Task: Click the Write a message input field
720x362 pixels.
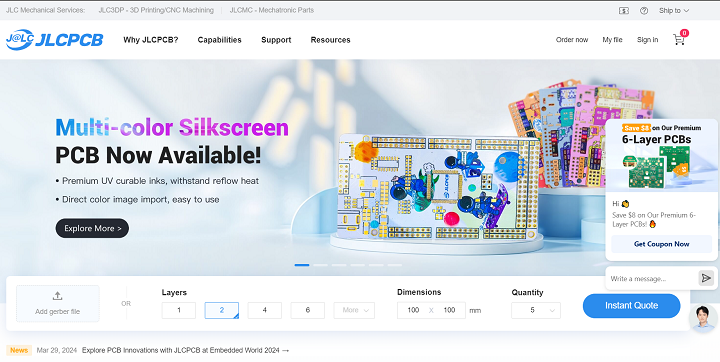Action: (651, 278)
